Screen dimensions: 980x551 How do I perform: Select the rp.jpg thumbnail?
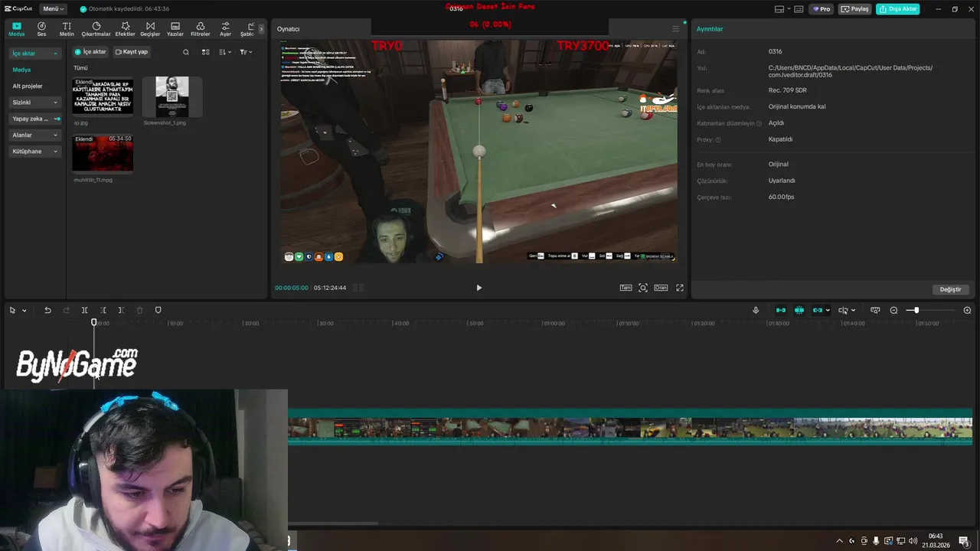[103, 96]
